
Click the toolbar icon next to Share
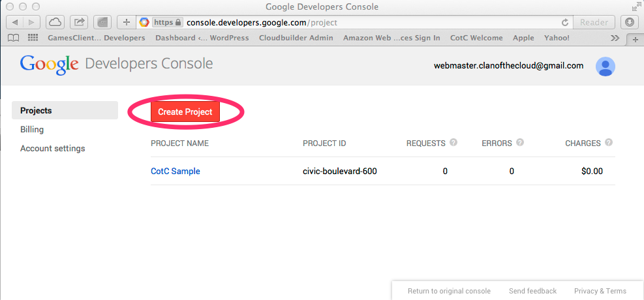102,22
